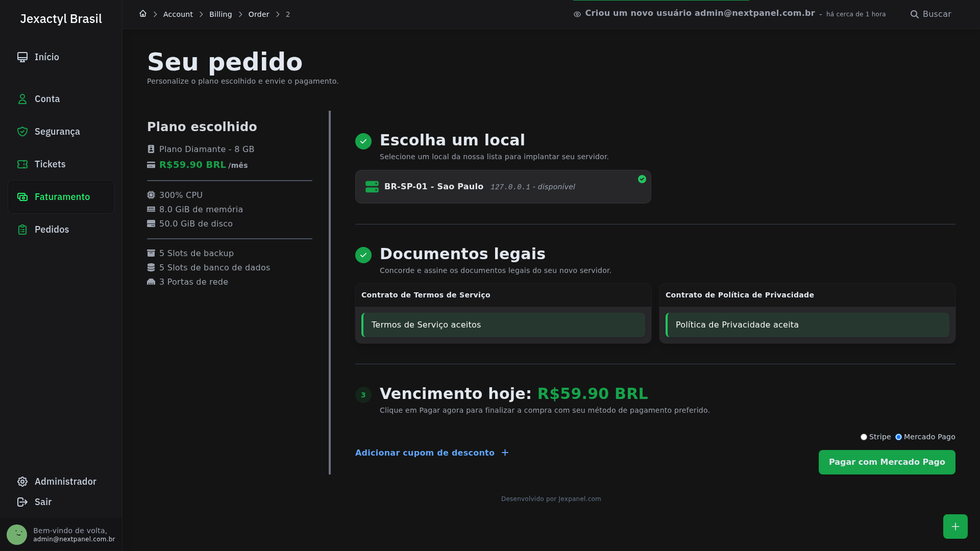
Task: Click the Segurança shield icon
Action: [22, 132]
